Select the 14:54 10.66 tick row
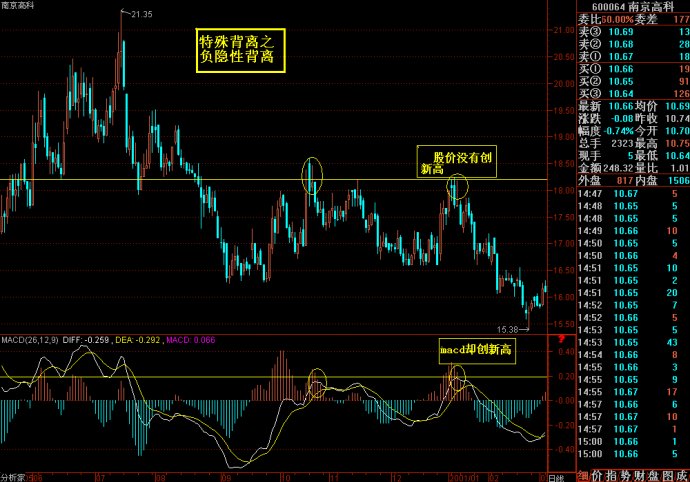The height and width of the screenshot is (482, 690). 628,355
